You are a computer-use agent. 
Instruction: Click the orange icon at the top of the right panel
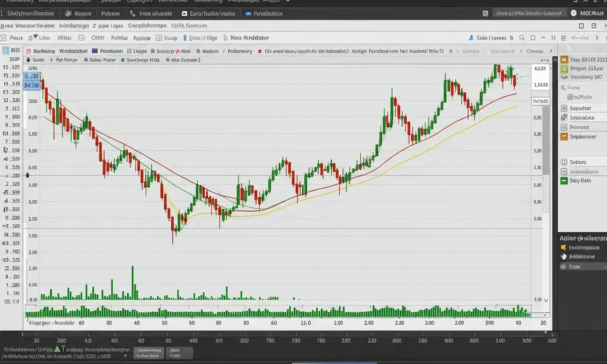(x=565, y=59)
